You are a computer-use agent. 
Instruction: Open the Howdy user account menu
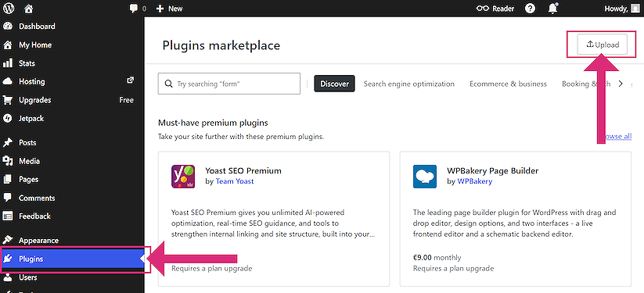622,9
